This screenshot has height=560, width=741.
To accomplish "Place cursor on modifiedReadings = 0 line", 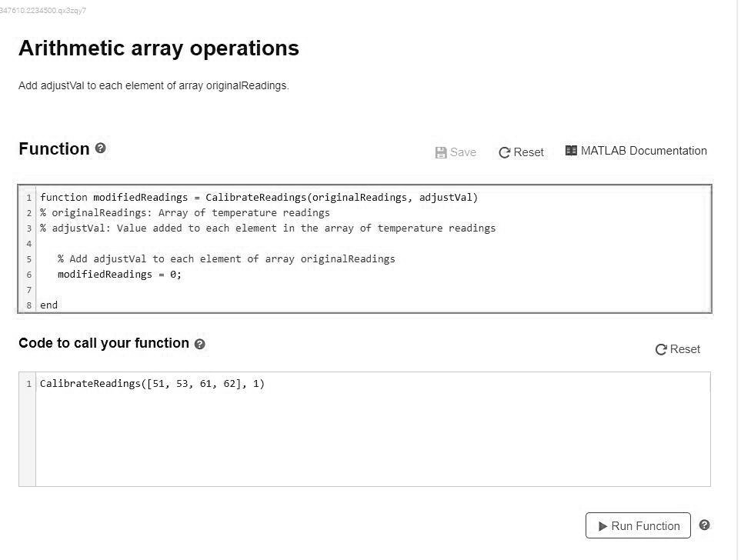I will pyautogui.click(x=119, y=275).
